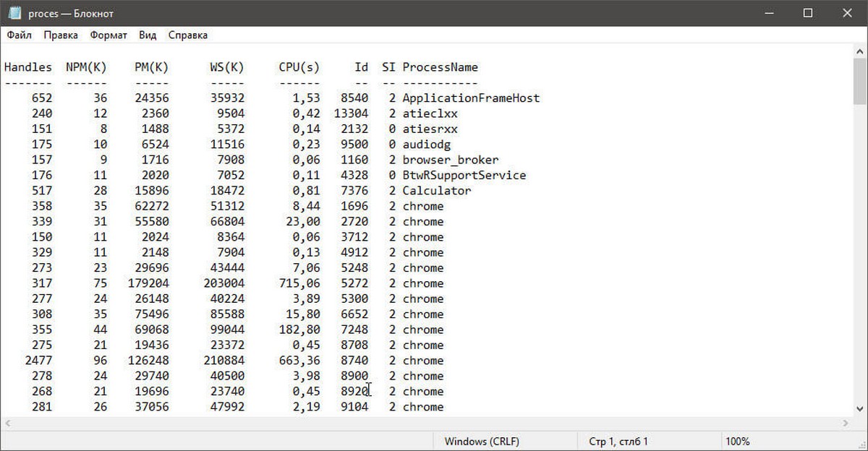Click the BtwRSupportService process name
This screenshot has height=451, width=868.
[464, 175]
